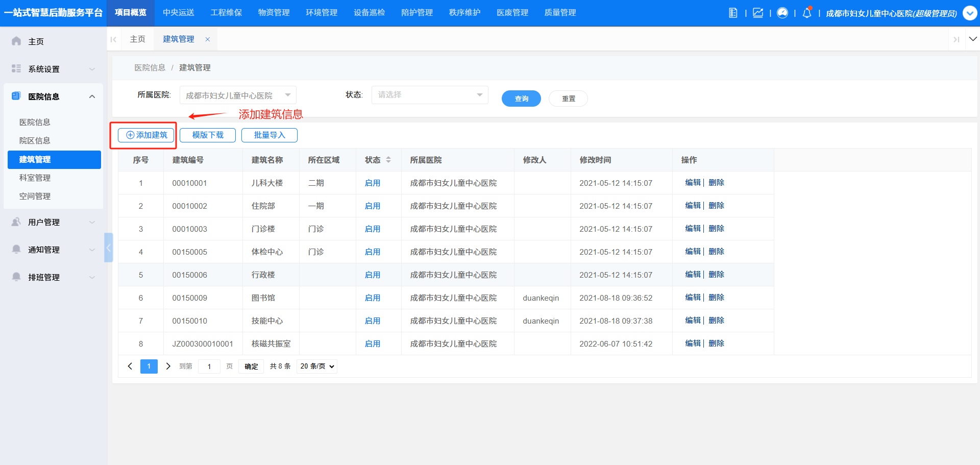Screen dimensions: 980x465
Task: Click 批量导入 button
Action: [x=269, y=135]
